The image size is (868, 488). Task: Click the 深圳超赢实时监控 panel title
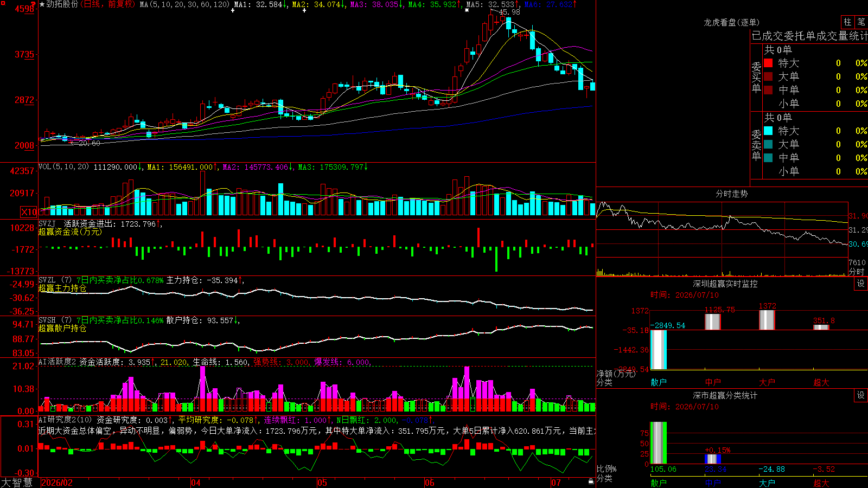[725, 284]
